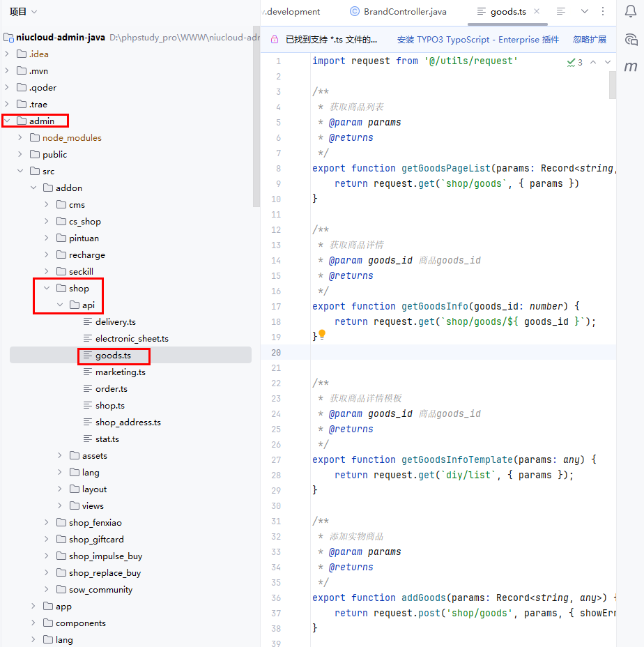
Task: Open the AI Assistant swirl icon
Action: coord(631,40)
